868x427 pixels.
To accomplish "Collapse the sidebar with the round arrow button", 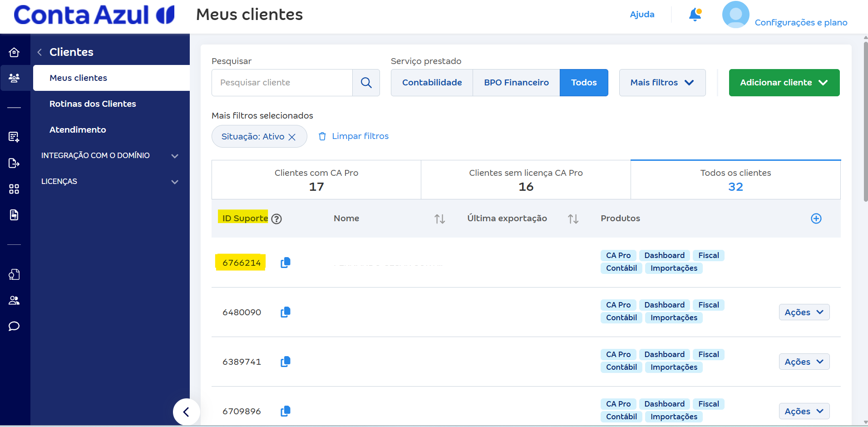I will (x=186, y=412).
